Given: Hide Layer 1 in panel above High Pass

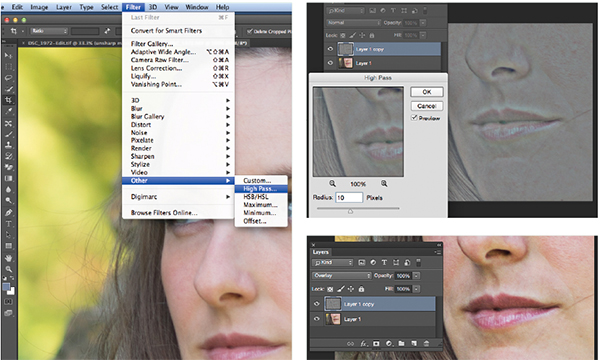Looking at the screenshot, I should [x=330, y=63].
